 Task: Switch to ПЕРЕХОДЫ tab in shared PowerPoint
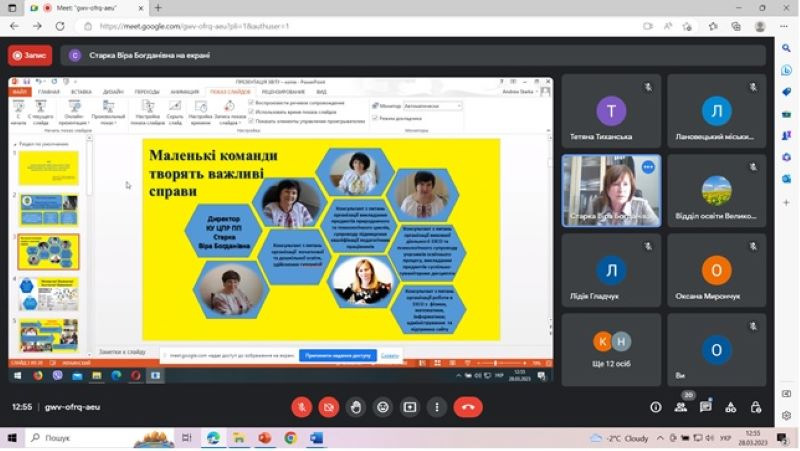click(147, 92)
